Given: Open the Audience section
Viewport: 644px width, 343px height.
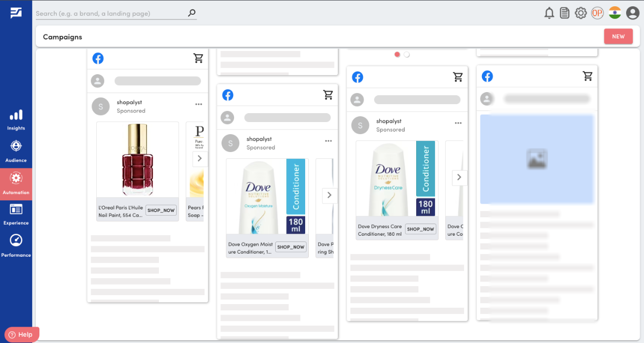Looking at the screenshot, I should 16,152.
